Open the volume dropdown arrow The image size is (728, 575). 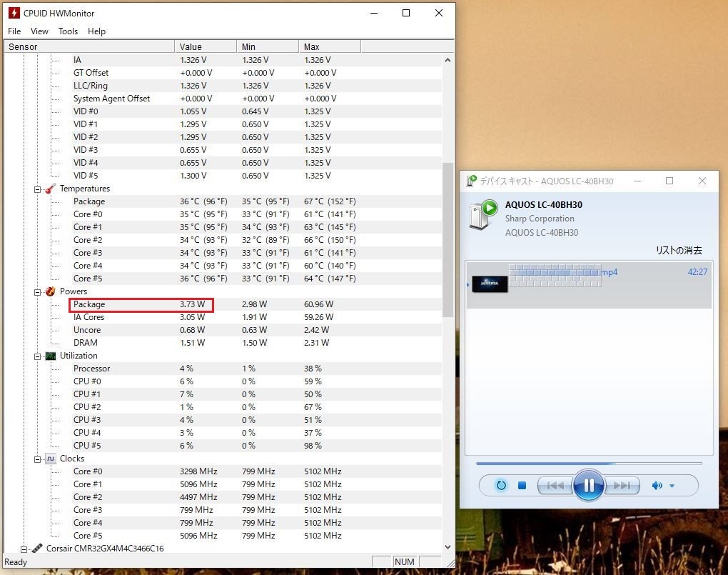672,486
